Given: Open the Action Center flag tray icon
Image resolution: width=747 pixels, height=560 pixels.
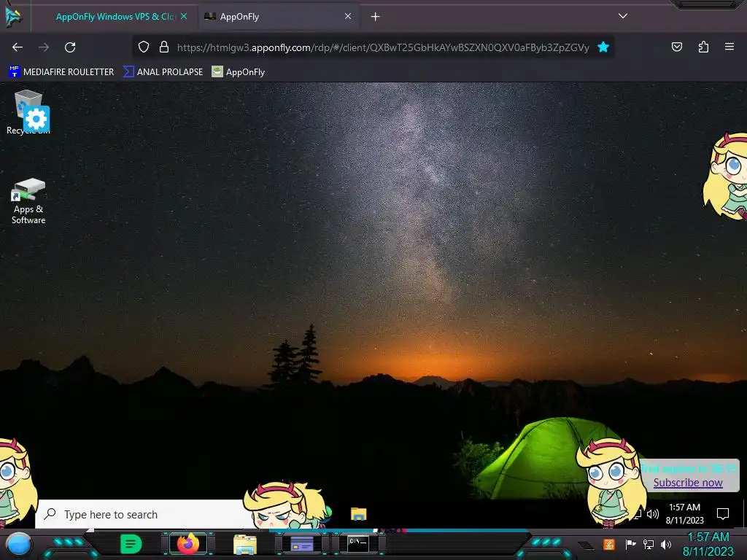Looking at the screenshot, I should [x=630, y=544].
